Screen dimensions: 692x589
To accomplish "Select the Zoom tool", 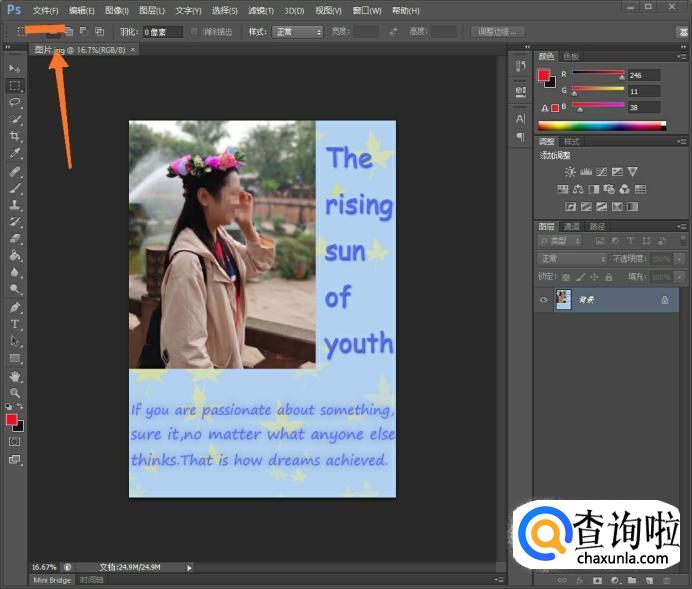I will coord(15,393).
